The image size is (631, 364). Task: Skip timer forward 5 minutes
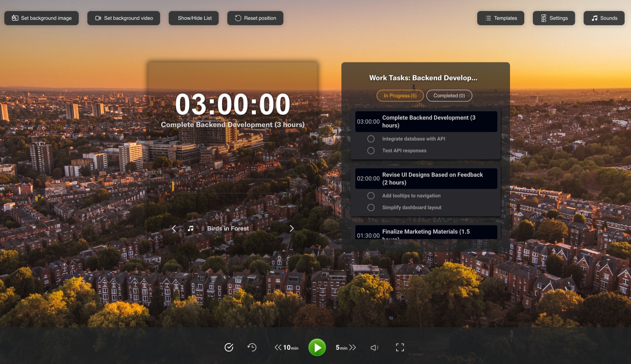coord(346,348)
